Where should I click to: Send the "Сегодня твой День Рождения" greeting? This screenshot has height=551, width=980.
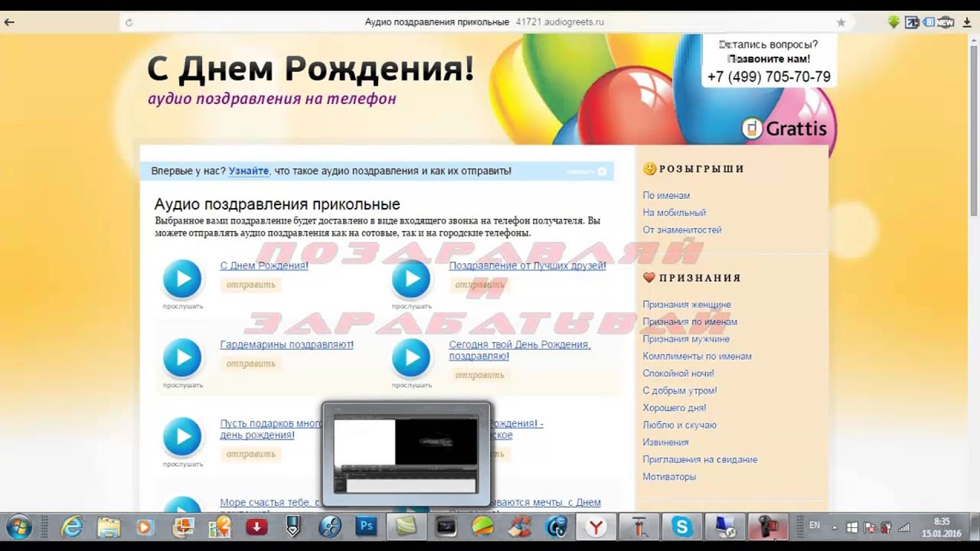click(479, 375)
